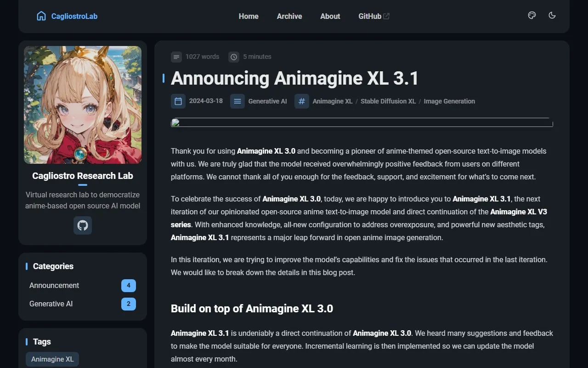
Task: Open the Generative AI category
Action: [x=51, y=304]
